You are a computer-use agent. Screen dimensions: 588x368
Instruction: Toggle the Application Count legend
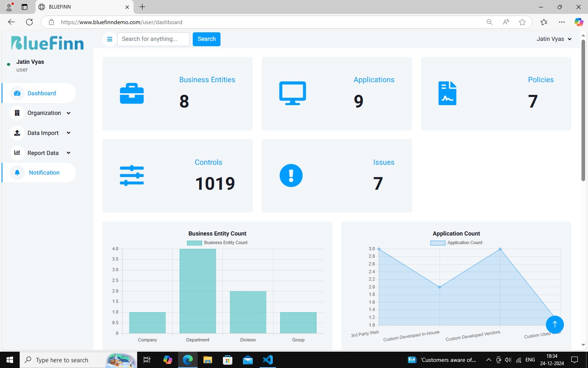[x=456, y=243]
